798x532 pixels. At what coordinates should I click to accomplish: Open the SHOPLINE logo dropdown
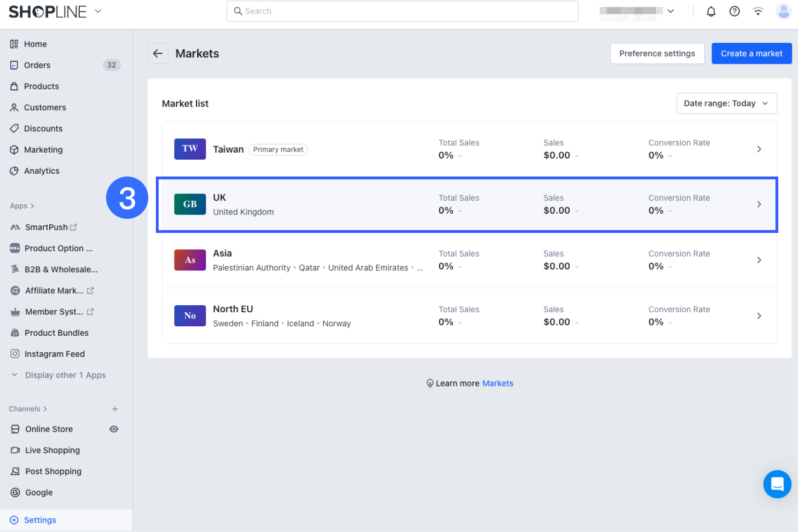[x=98, y=11]
